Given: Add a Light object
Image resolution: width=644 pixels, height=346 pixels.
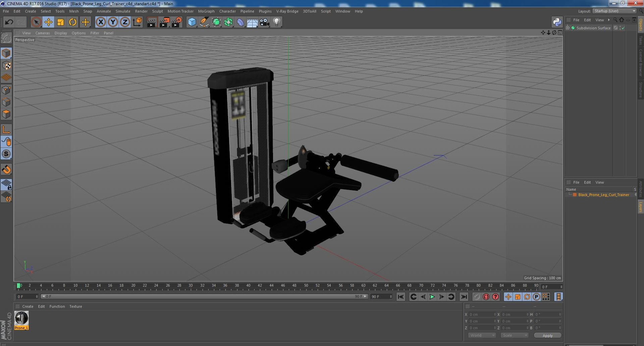Looking at the screenshot, I should point(276,22).
